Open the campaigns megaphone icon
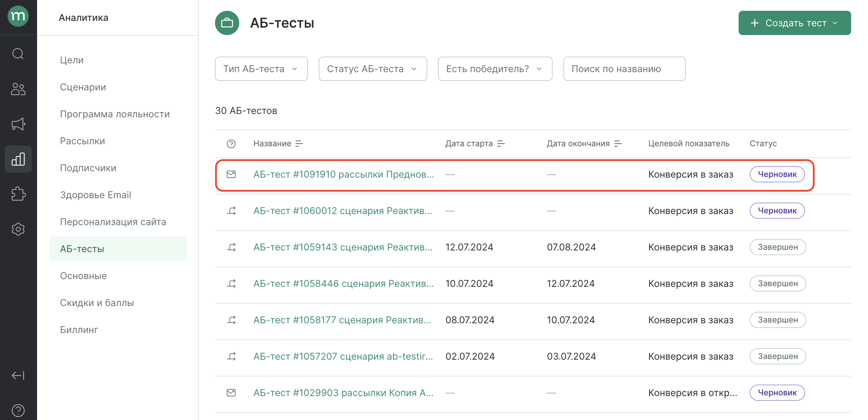Viewport: 868px width, 420px height. click(x=18, y=124)
